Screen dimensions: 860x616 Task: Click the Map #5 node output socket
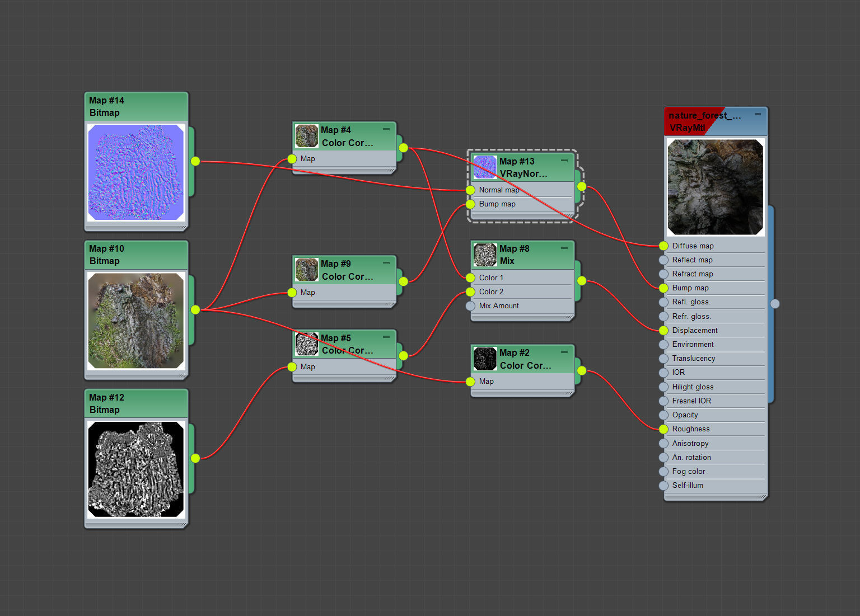click(404, 356)
